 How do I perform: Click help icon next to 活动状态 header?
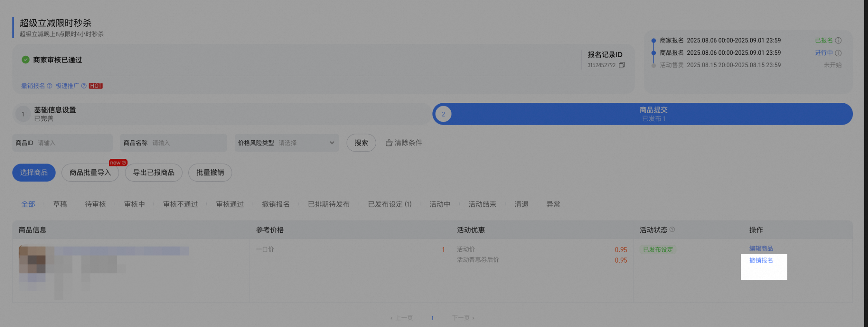[672, 230]
